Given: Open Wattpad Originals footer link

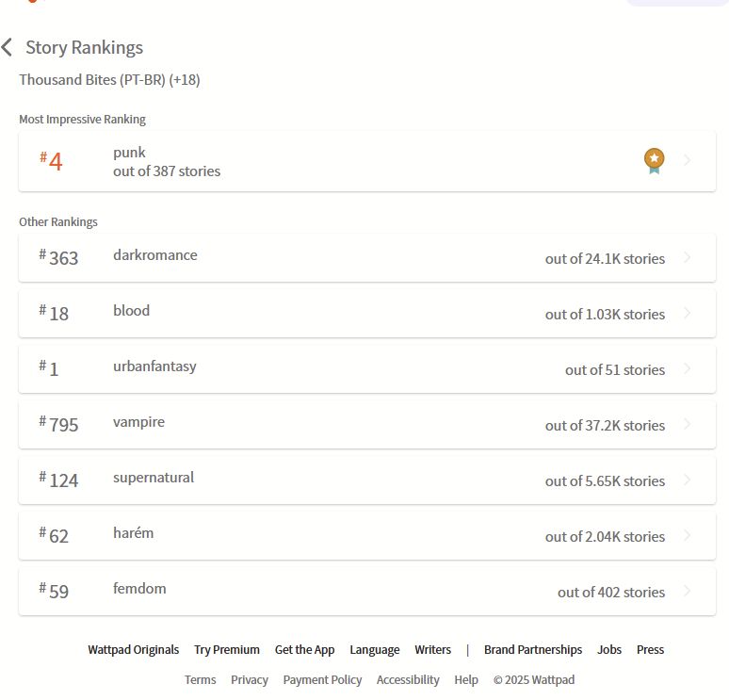Looking at the screenshot, I should [134, 649].
